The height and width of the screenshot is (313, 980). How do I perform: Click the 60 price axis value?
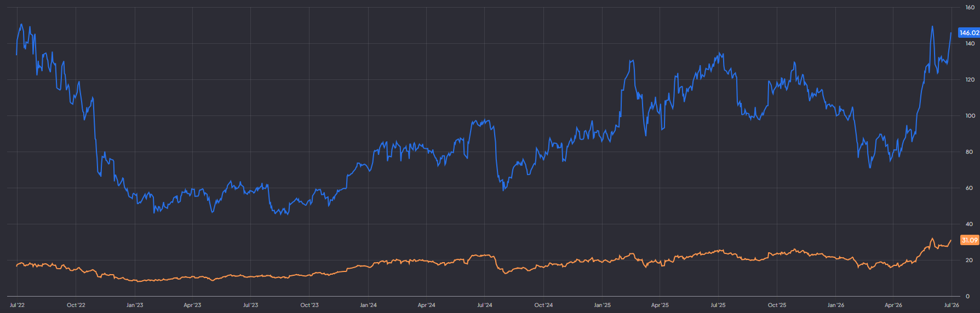[969, 188]
